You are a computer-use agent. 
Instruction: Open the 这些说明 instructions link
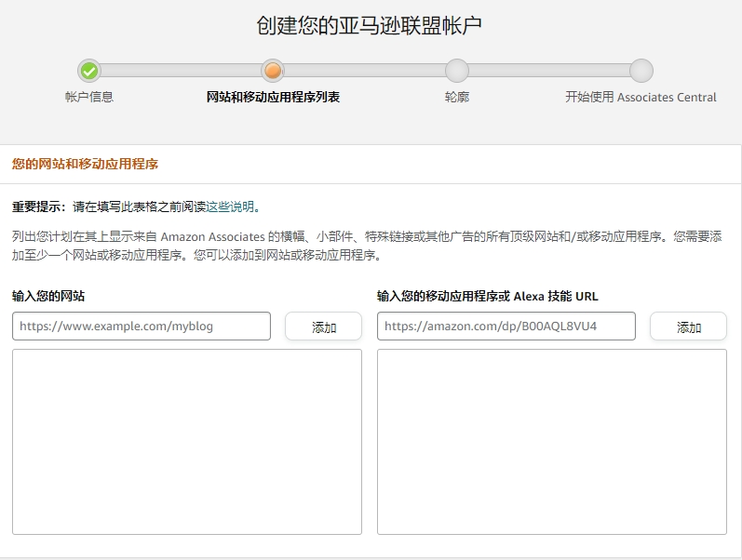pos(230,207)
